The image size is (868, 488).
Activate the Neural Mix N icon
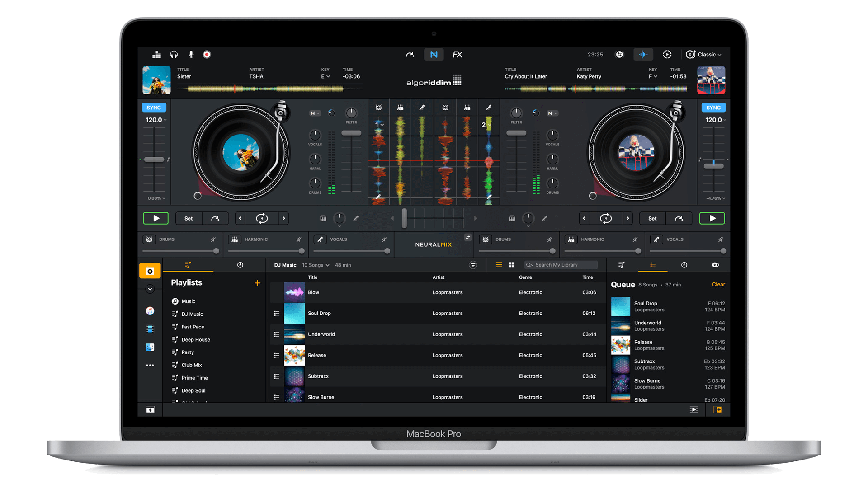[x=434, y=55]
